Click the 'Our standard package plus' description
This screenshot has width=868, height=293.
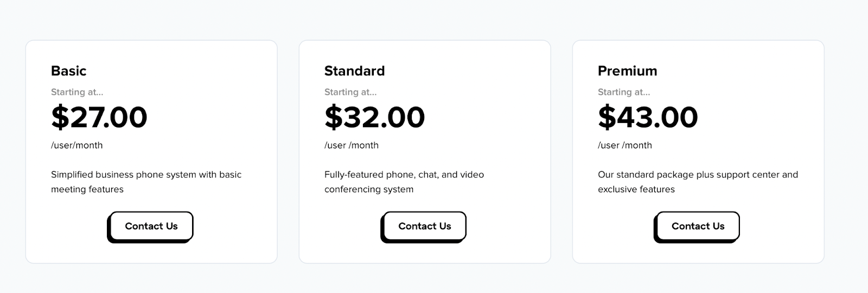[698, 174]
